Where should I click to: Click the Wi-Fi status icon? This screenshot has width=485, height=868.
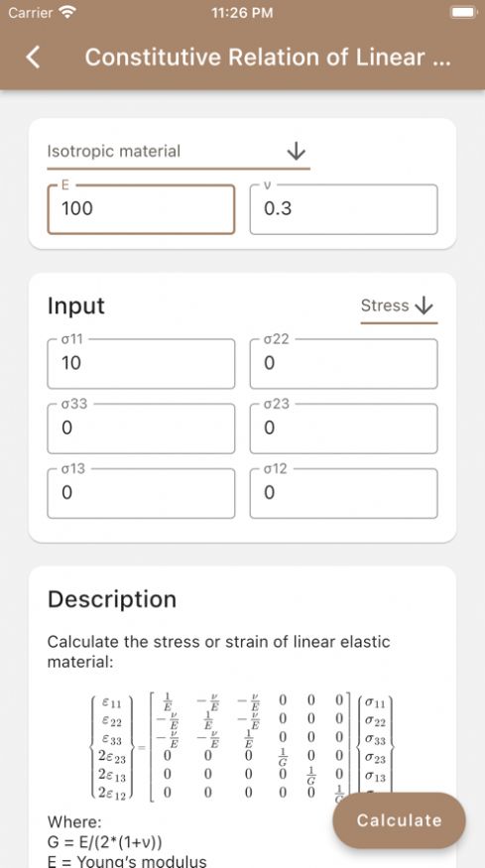(x=67, y=13)
